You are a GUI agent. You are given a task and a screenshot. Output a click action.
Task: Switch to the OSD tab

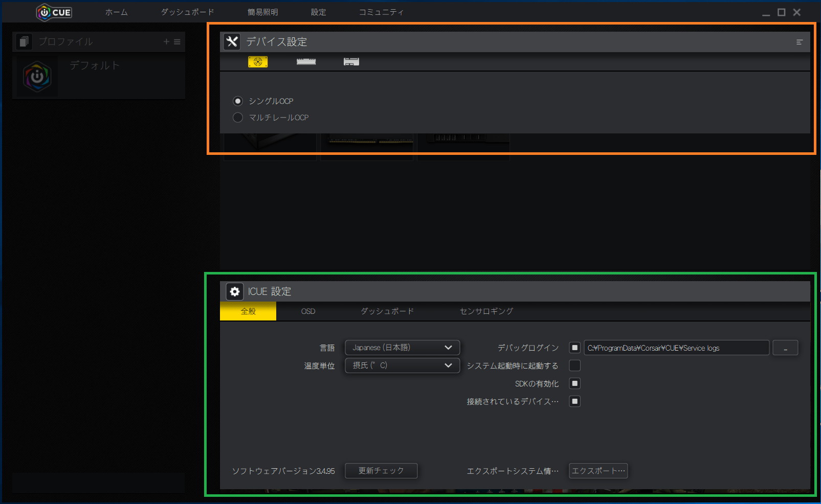click(x=308, y=311)
